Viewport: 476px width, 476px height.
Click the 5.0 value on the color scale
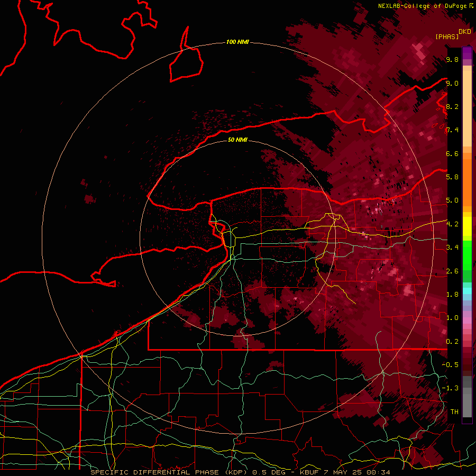(x=452, y=200)
